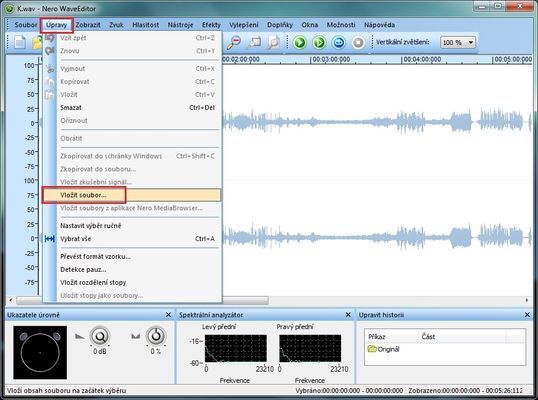Open the Zobrazit menu
The image size is (538, 400).
click(88, 25)
